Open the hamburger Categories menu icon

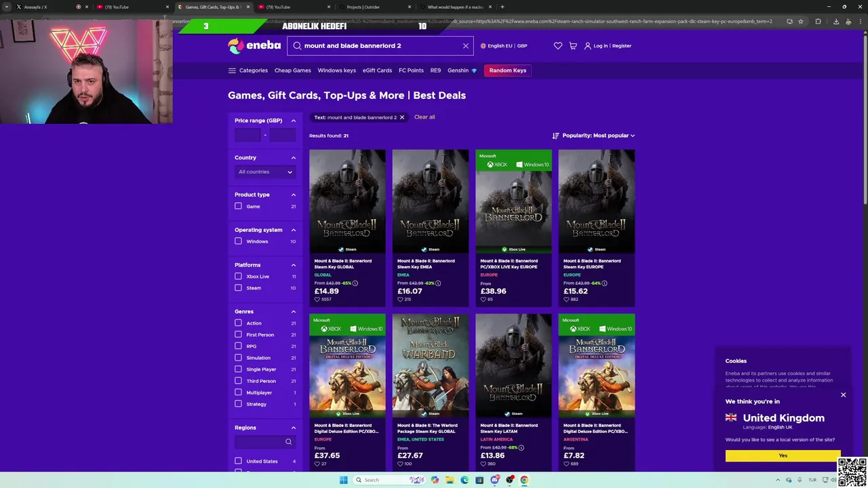pos(232,70)
